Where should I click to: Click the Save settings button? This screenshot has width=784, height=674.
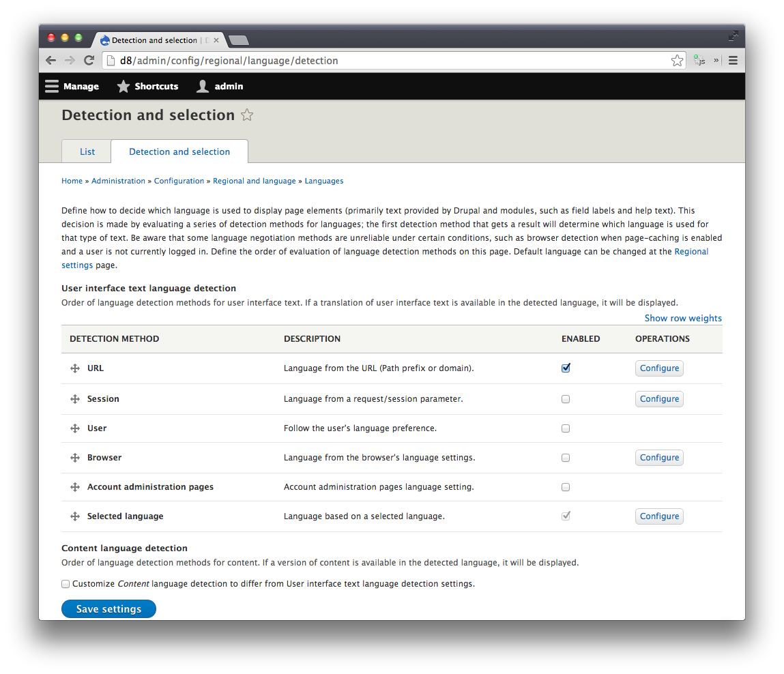(x=108, y=609)
